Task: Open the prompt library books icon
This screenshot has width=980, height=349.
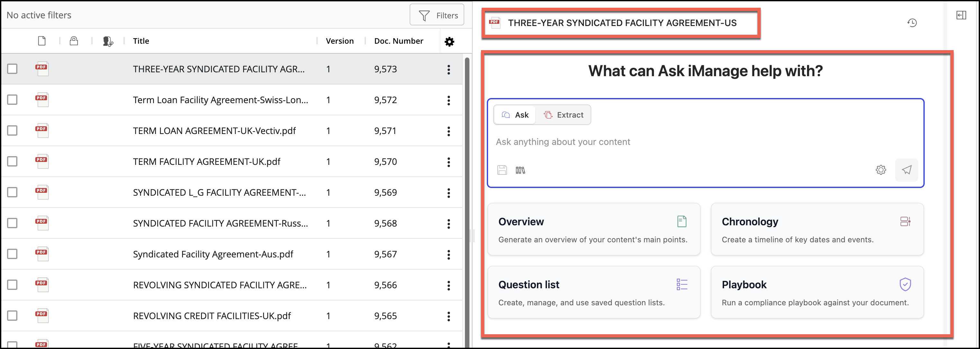Action: [x=520, y=170]
